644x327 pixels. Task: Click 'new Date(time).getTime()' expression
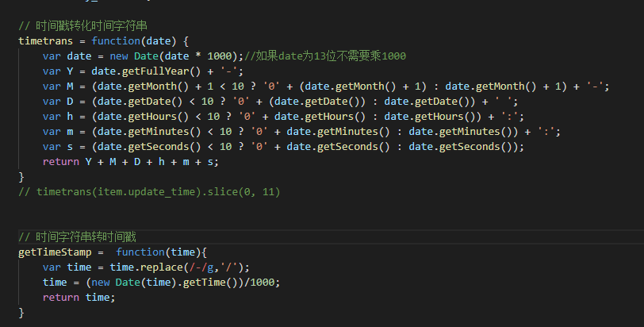164,283
